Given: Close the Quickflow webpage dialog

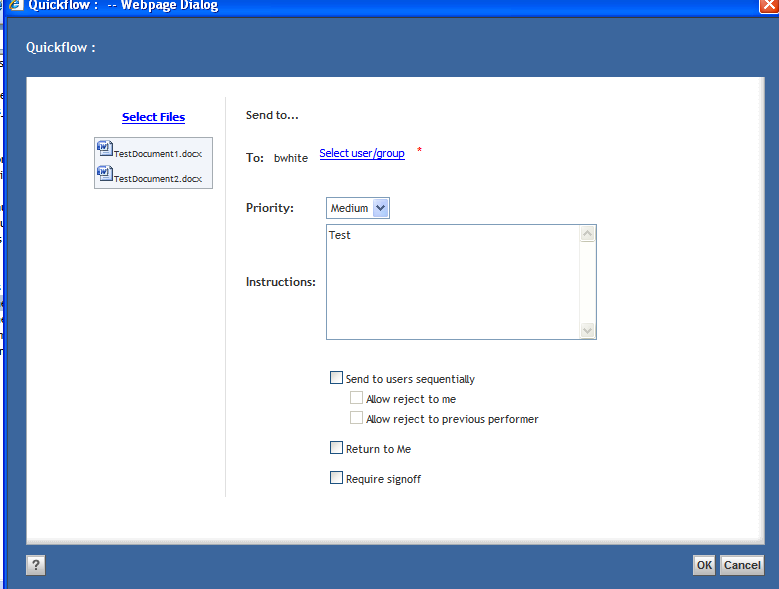Looking at the screenshot, I should (769, 5).
